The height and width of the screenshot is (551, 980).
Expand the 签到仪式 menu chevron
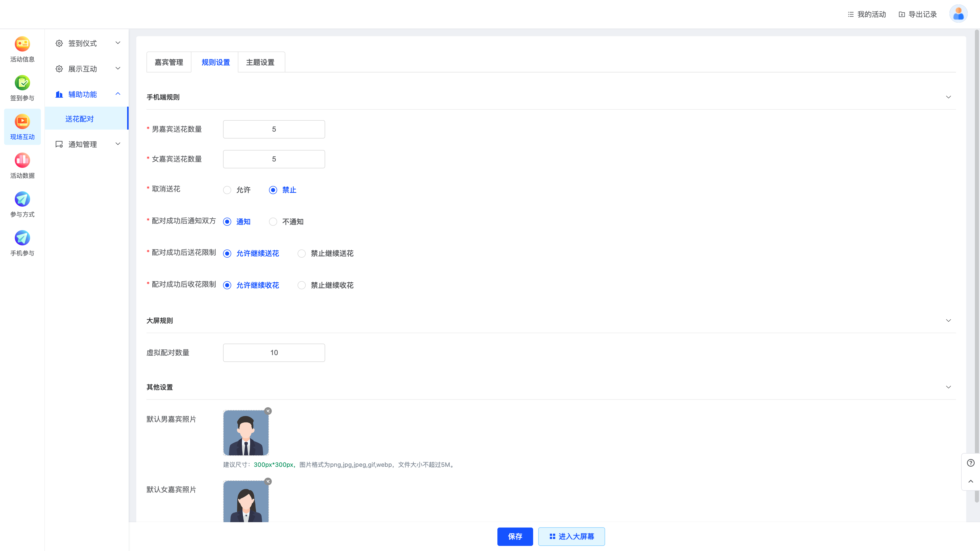pyautogui.click(x=118, y=43)
